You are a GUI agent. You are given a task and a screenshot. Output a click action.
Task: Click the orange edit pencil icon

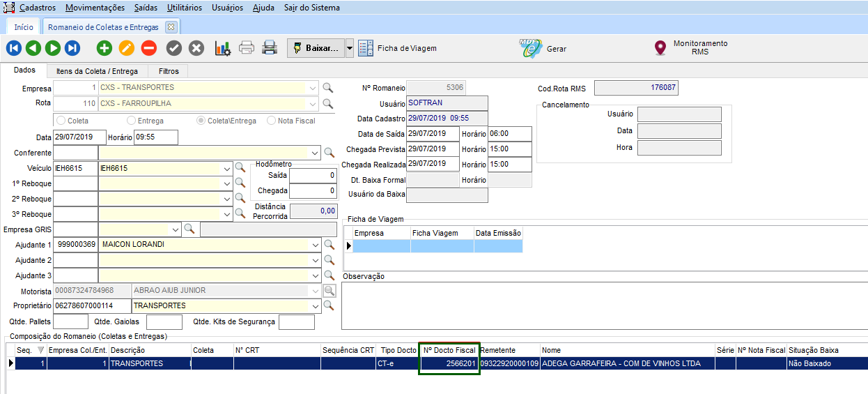click(x=126, y=48)
